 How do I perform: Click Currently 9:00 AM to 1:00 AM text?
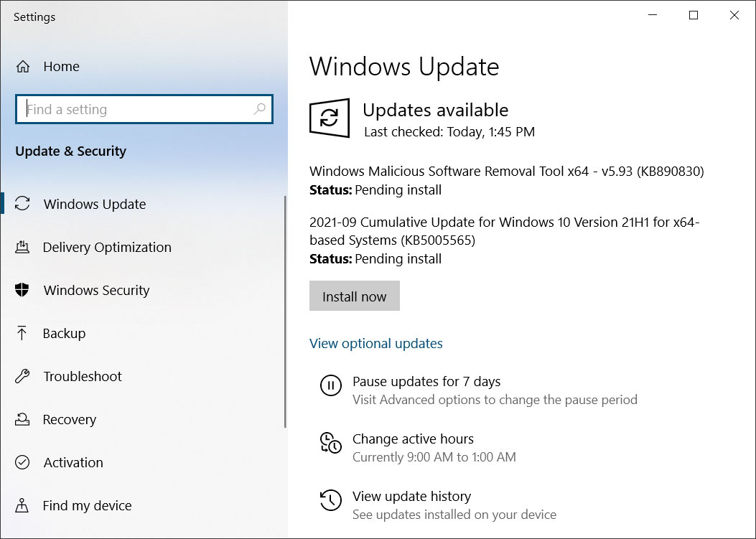pos(434,457)
